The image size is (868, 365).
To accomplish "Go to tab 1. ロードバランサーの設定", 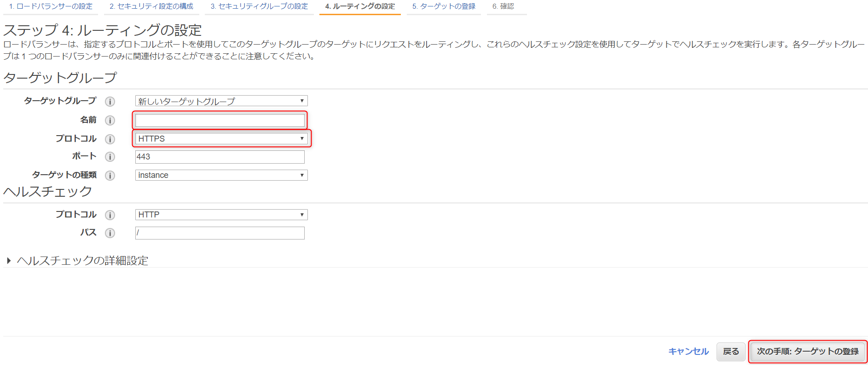I will click(x=51, y=6).
